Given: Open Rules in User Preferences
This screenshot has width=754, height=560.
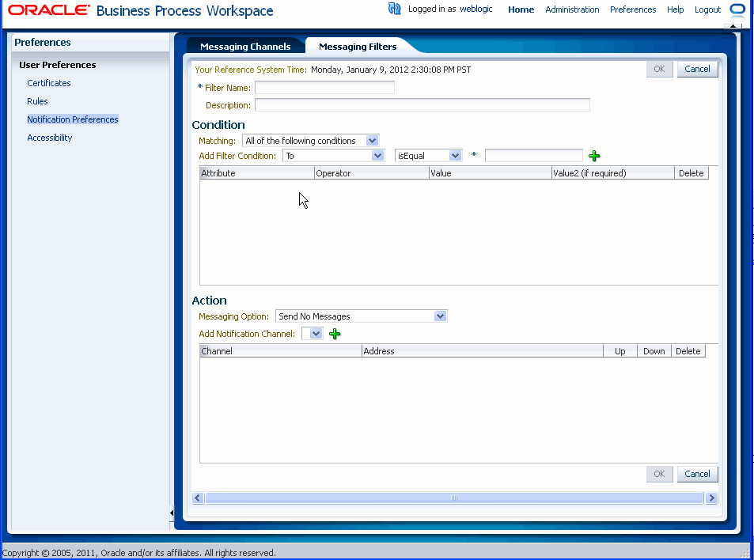Looking at the screenshot, I should click(37, 101).
